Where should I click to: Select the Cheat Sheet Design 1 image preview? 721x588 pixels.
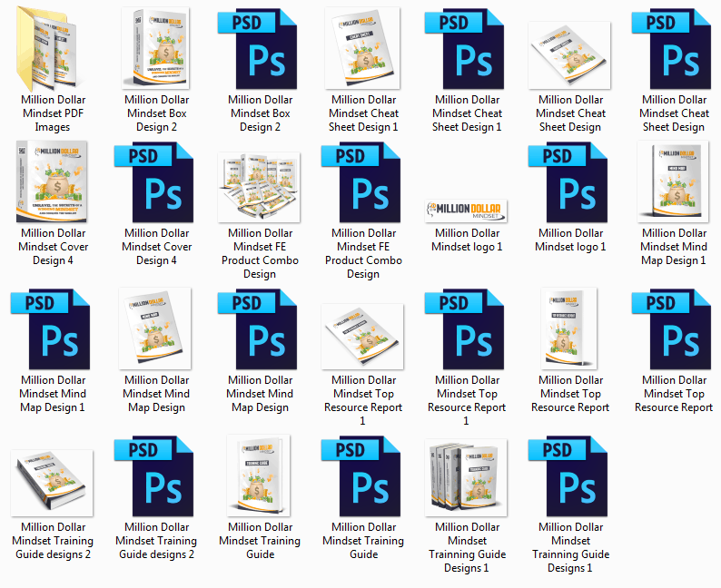(x=363, y=49)
